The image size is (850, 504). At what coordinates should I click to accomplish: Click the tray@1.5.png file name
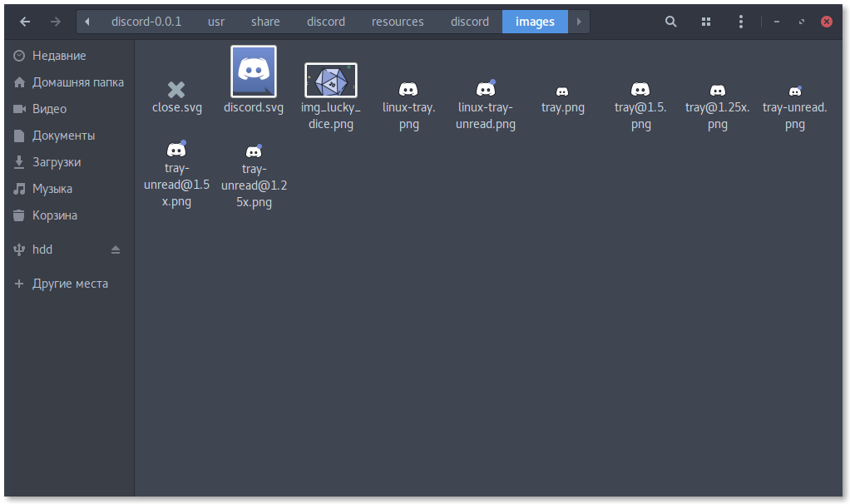pos(640,116)
